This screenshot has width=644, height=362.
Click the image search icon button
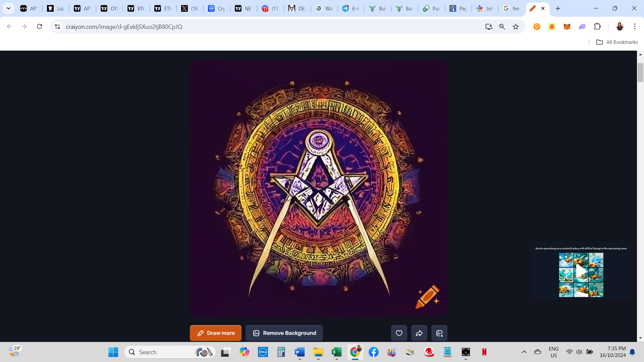tap(439, 333)
